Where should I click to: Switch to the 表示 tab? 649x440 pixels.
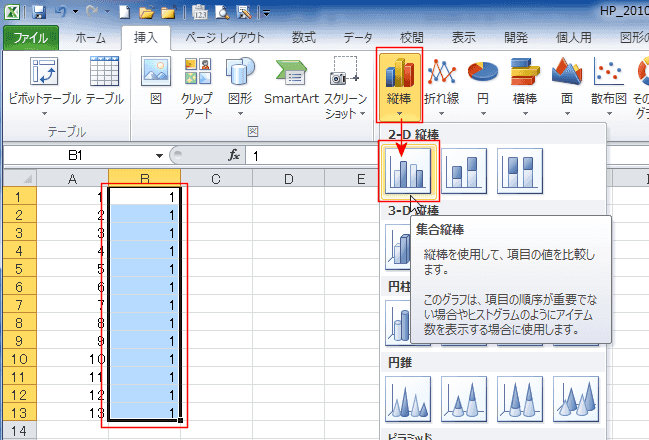point(464,38)
